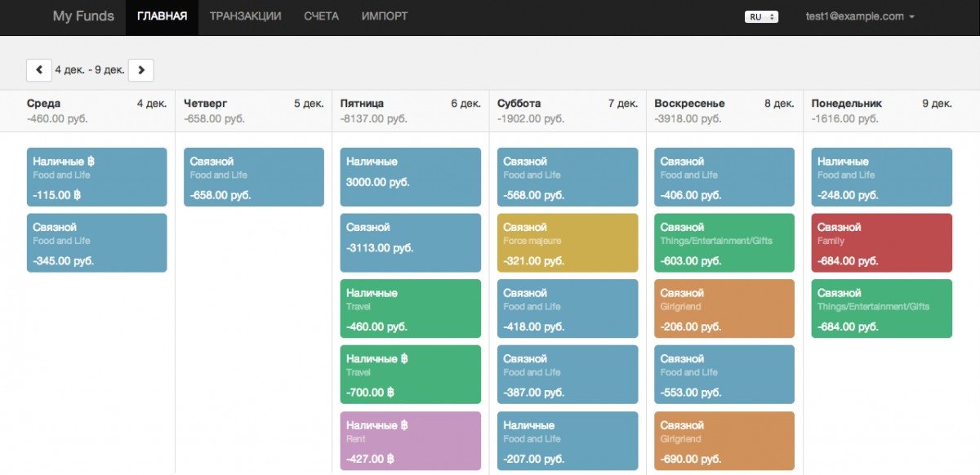The height and width of the screenshot is (475, 980).
Task: Open Связной -658.00 руб. Thursday transaction
Action: [x=254, y=177]
